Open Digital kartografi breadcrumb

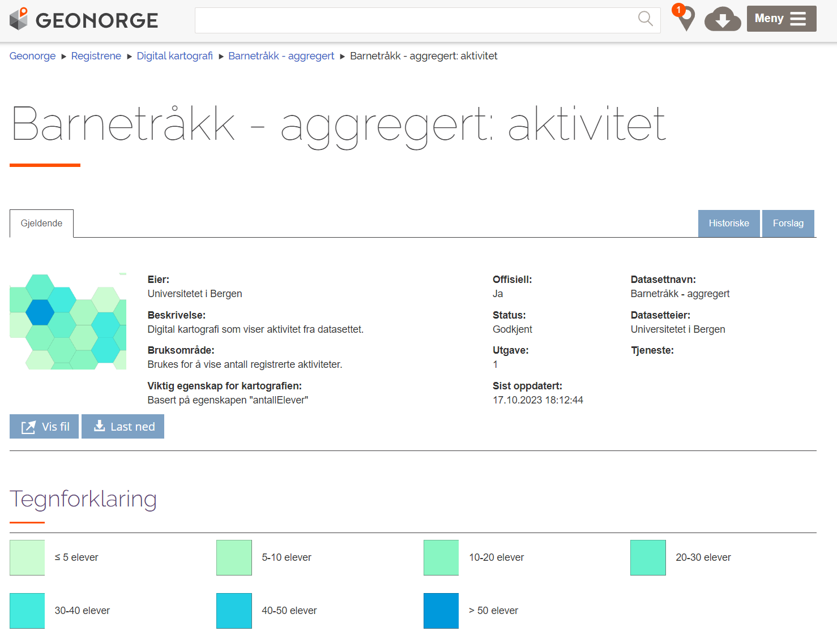(175, 56)
